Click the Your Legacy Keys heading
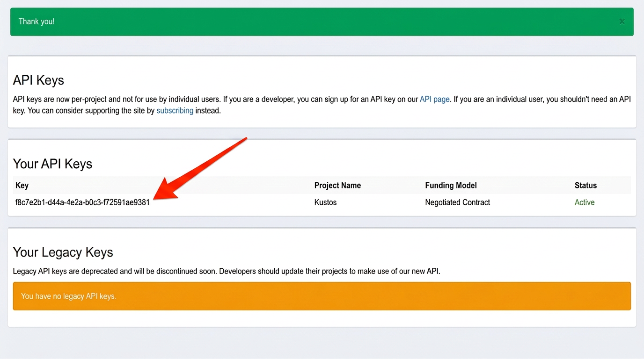 (63, 252)
